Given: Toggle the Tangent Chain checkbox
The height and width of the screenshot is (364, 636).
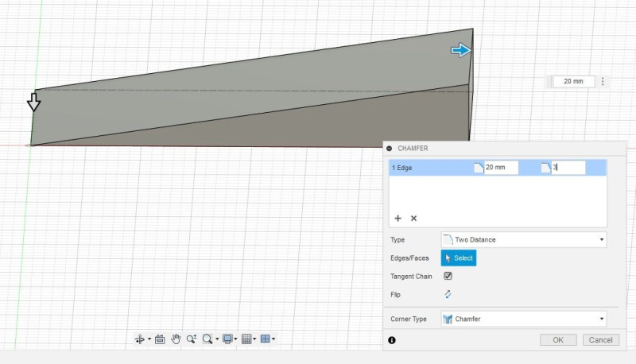Looking at the screenshot, I should click(x=448, y=276).
